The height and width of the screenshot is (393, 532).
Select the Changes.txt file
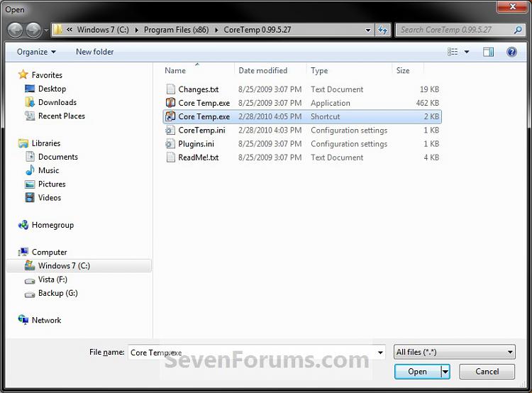pyautogui.click(x=199, y=89)
